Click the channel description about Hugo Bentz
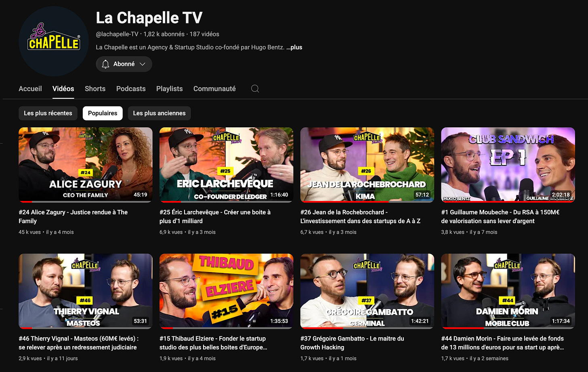The image size is (588, 372). coord(190,47)
